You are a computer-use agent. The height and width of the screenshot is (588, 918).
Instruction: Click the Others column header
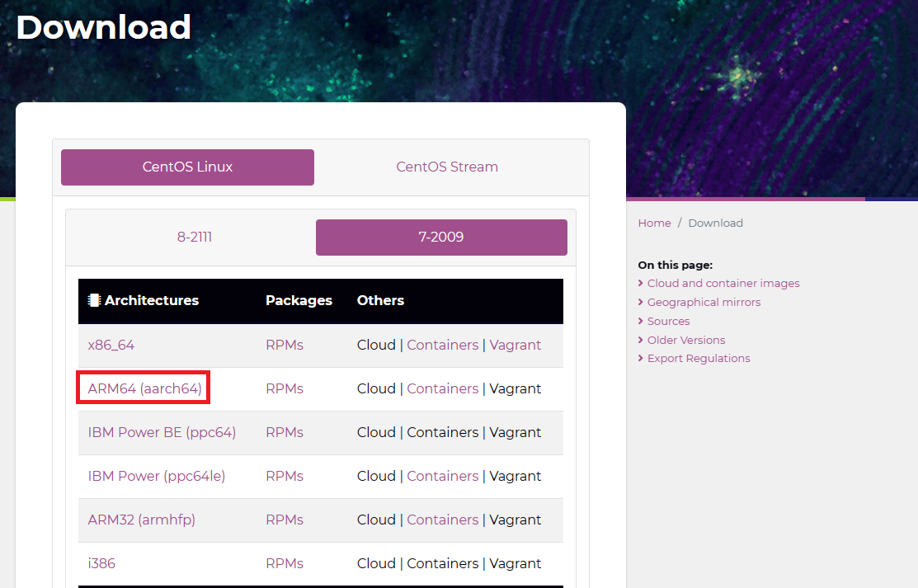pos(380,300)
